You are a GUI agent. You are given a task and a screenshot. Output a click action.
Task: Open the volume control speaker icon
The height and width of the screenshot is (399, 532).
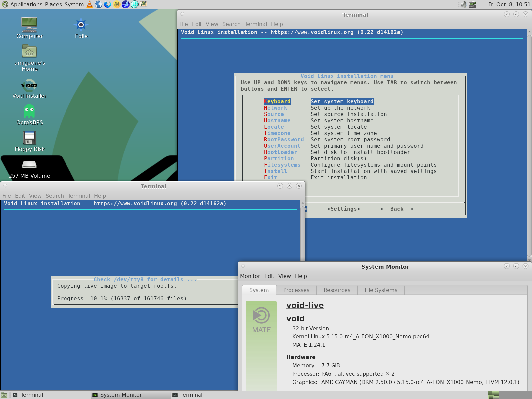click(x=463, y=4)
